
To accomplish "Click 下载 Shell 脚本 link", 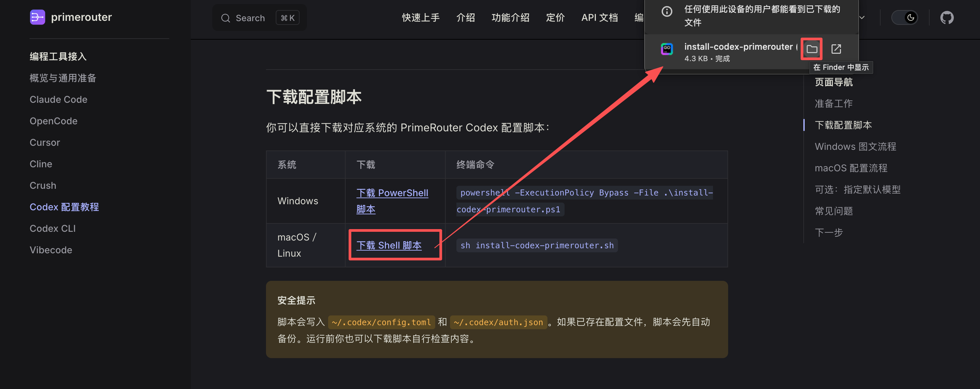I will [x=389, y=245].
